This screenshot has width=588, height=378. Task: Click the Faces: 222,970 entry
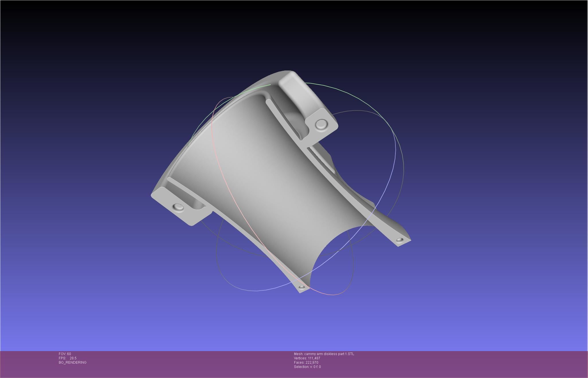point(306,363)
